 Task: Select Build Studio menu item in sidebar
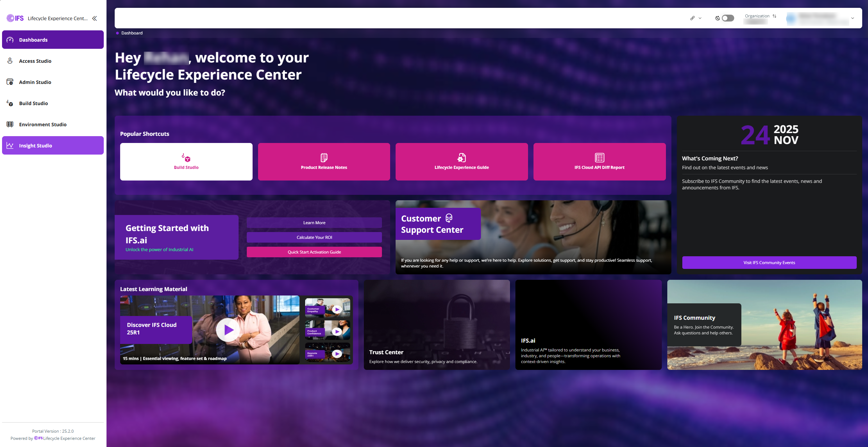(33, 103)
